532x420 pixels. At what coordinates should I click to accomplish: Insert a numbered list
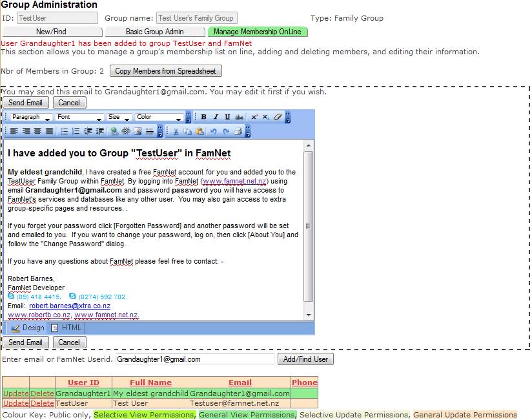click(76, 131)
